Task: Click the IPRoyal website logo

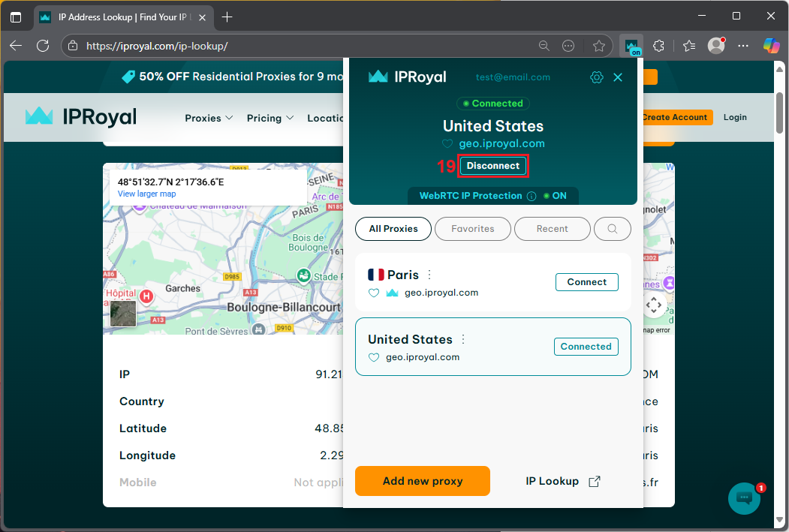Action: [81, 116]
